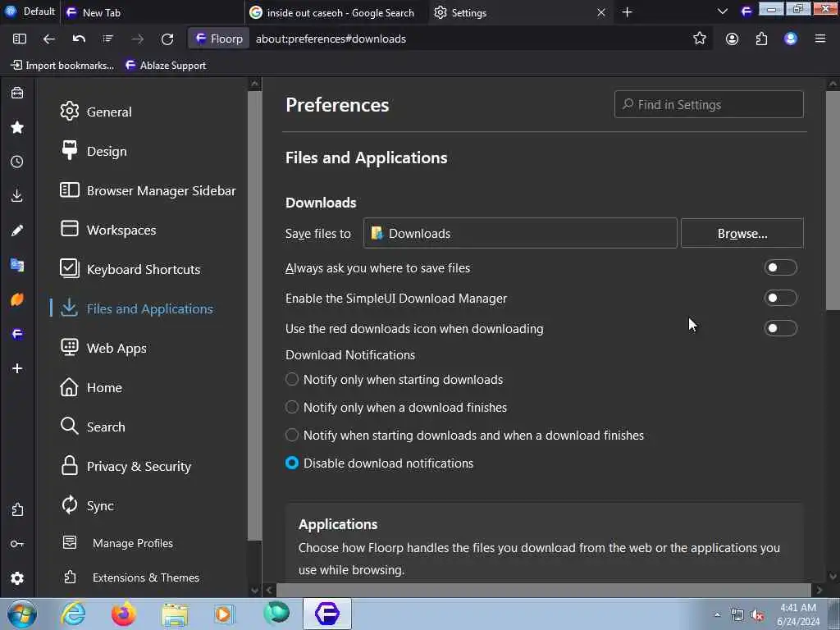
Task: Toggle red downloads icon when downloading
Action: coord(780,328)
